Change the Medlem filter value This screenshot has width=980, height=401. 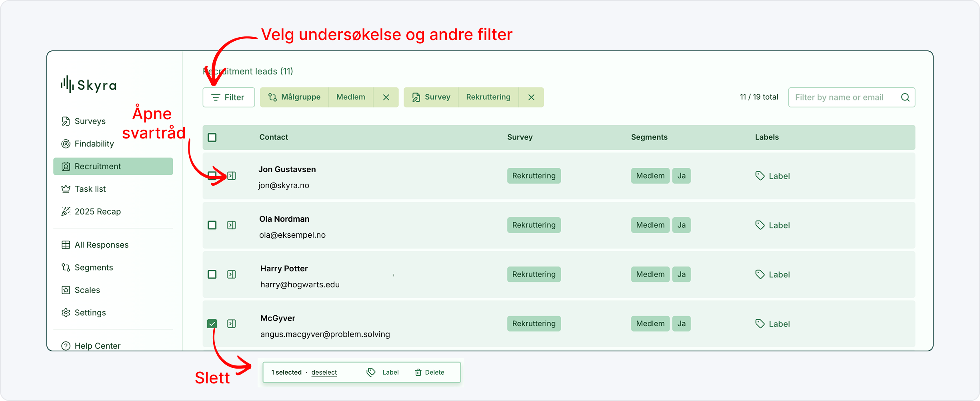tap(351, 97)
